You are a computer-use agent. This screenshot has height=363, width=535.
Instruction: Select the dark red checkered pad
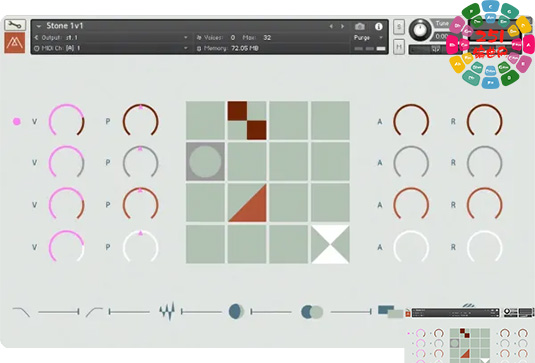pyautogui.click(x=247, y=120)
